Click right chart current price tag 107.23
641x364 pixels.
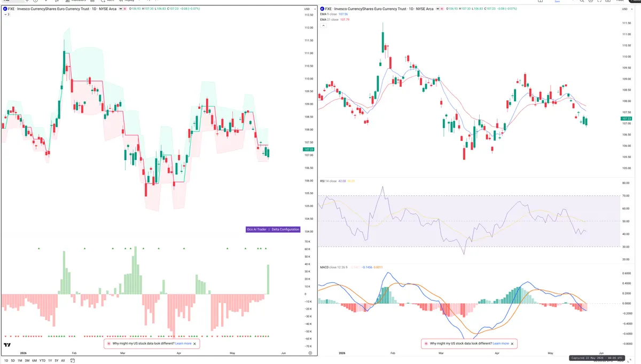point(627,118)
